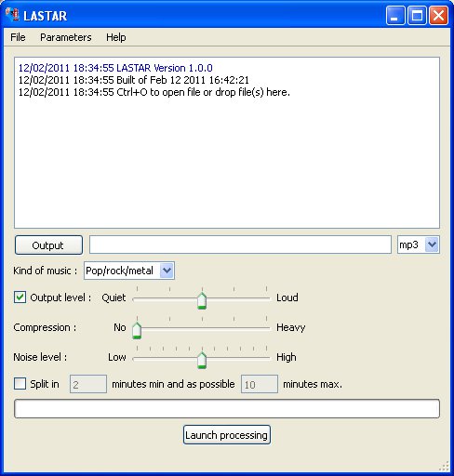Click the Compression slider handle
This screenshot has height=476, width=454.
tap(137, 330)
